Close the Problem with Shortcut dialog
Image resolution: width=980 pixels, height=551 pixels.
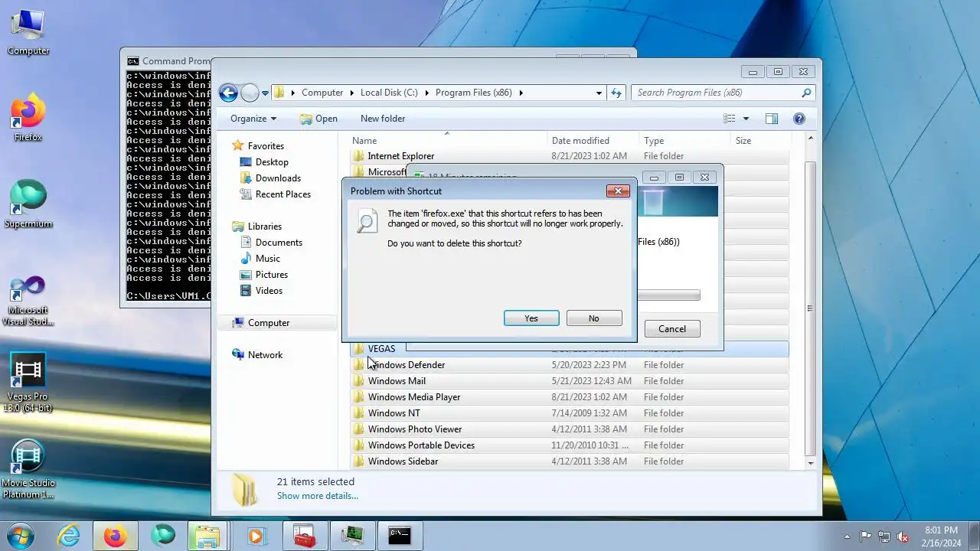(618, 191)
